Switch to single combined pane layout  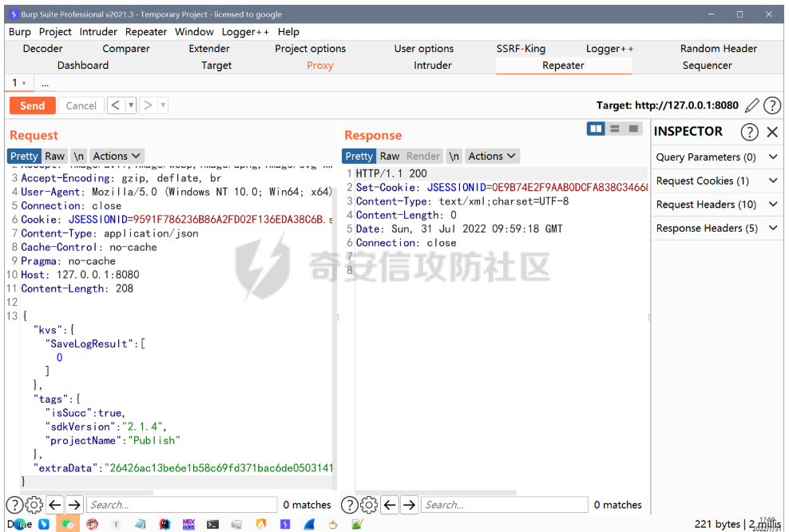(633, 129)
